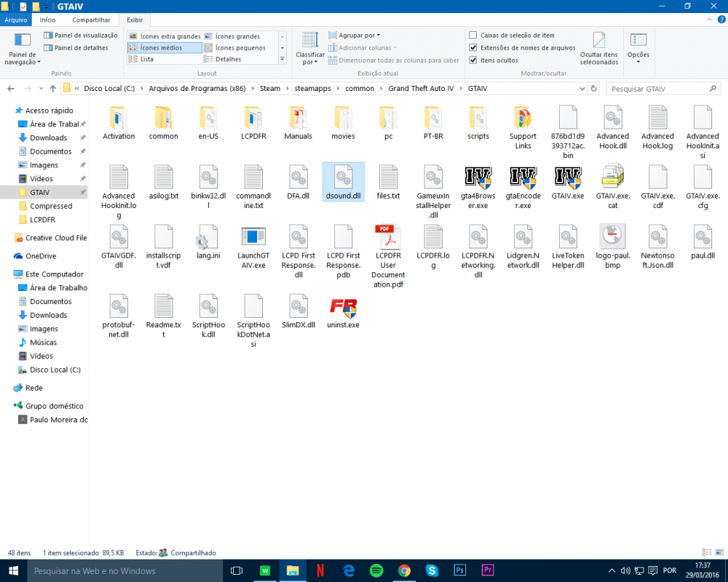728x582 pixels.
Task: Open Skype from the taskbar
Action: [x=432, y=570]
